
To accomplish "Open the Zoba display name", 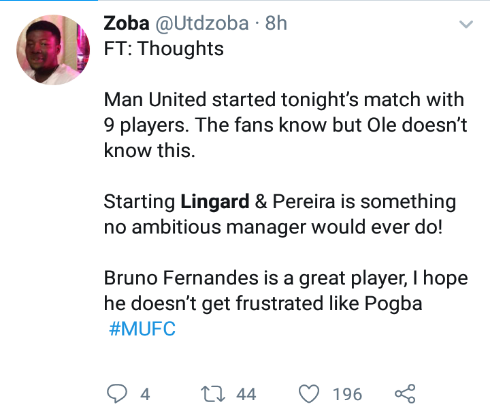I will (x=126, y=23).
